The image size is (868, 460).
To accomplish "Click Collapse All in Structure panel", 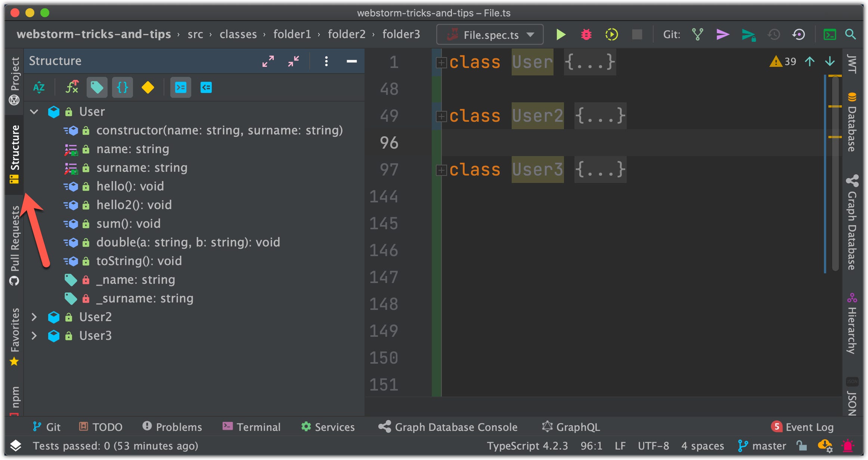I will tap(294, 61).
